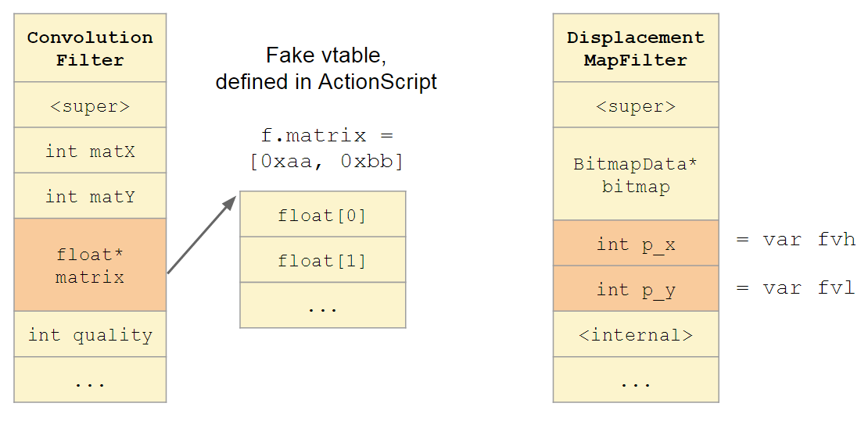Click the BitmapData* bitmap cell
The height and width of the screenshot is (421, 868).
(x=635, y=175)
